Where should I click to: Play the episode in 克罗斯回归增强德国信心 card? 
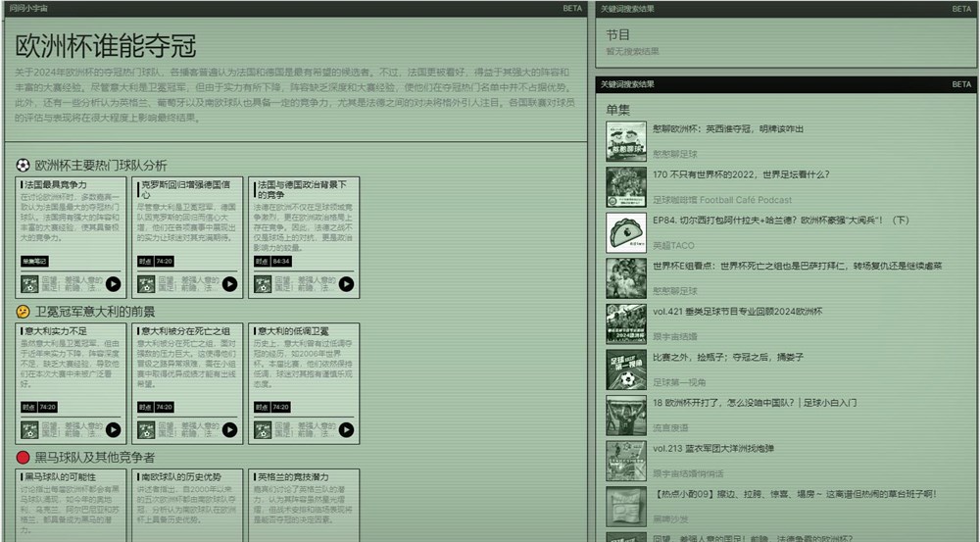pyautogui.click(x=229, y=284)
